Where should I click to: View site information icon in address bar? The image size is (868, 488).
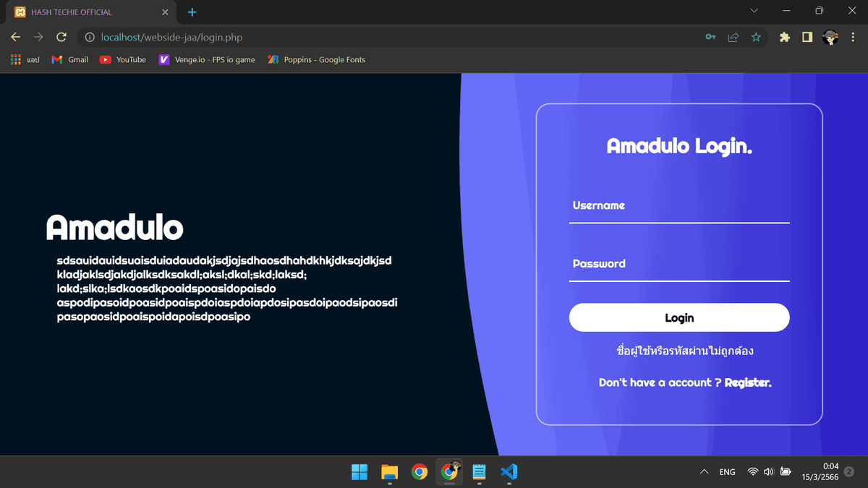click(90, 37)
